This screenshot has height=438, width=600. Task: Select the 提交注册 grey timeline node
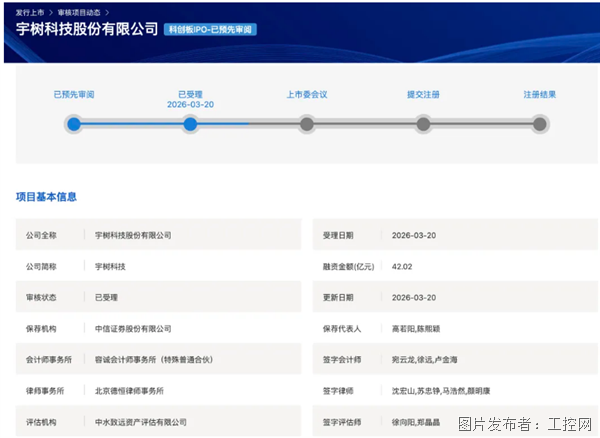coord(423,125)
